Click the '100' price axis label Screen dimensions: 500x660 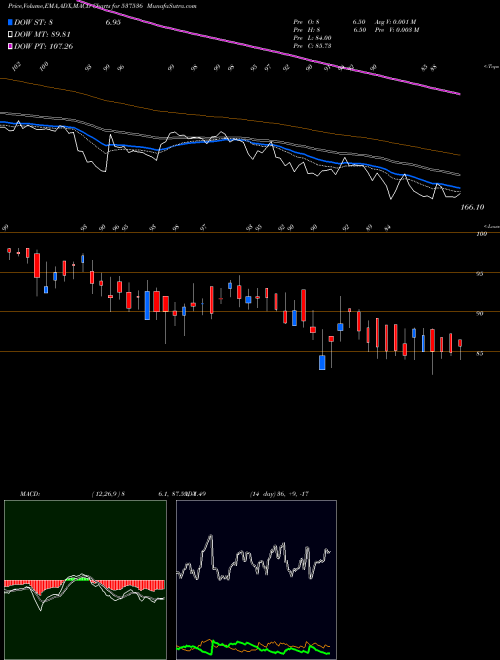[x=482, y=234]
